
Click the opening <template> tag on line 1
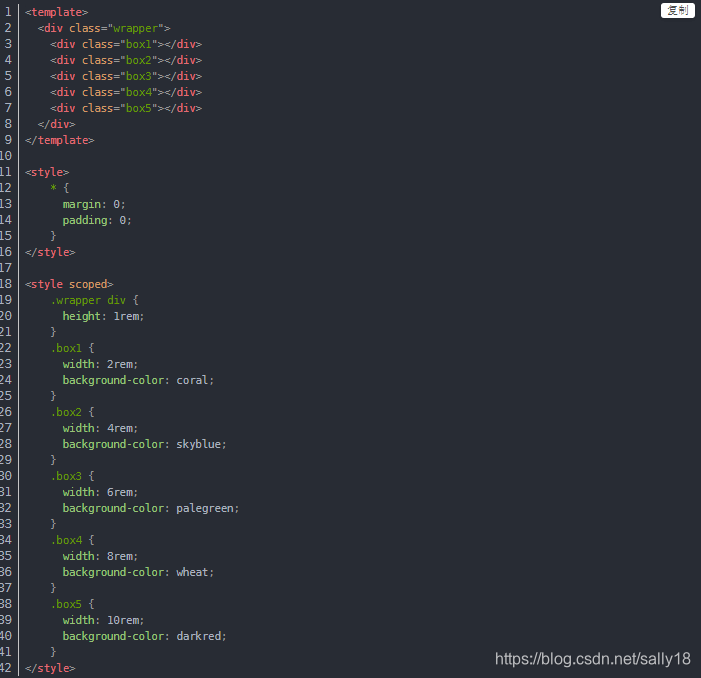click(57, 12)
